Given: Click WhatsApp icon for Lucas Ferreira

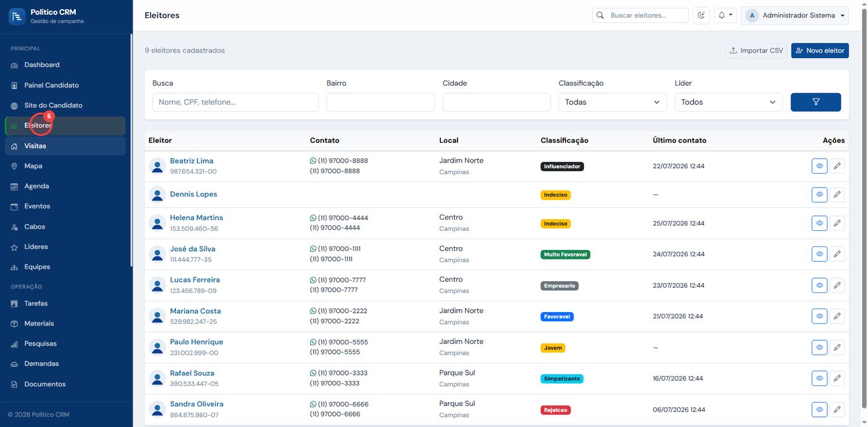Looking at the screenshot, I should (313, 280).
